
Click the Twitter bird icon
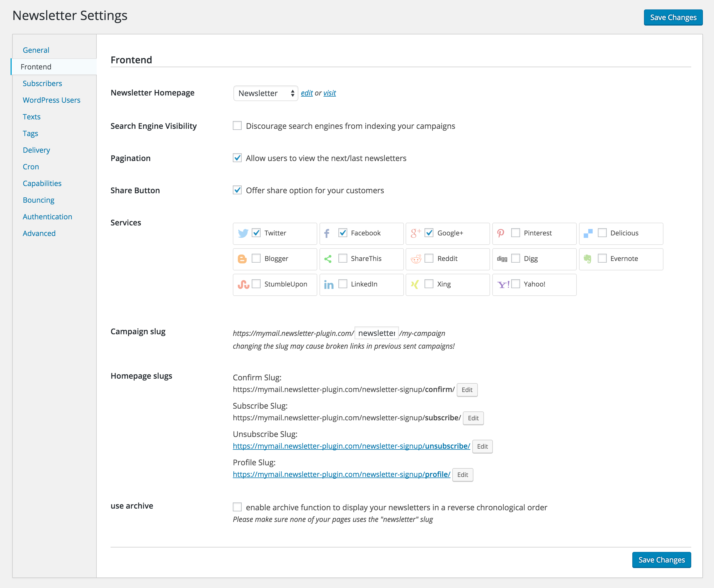click(243, 233)
